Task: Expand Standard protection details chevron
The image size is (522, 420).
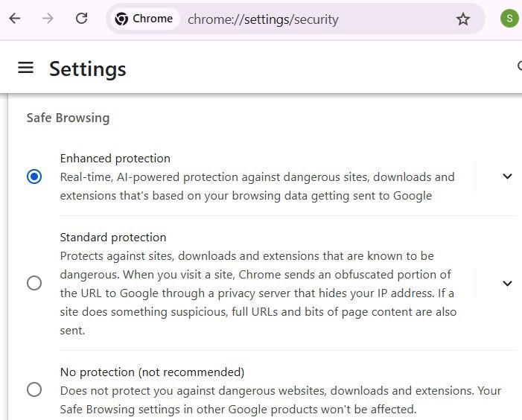Action: click(507, 283)
